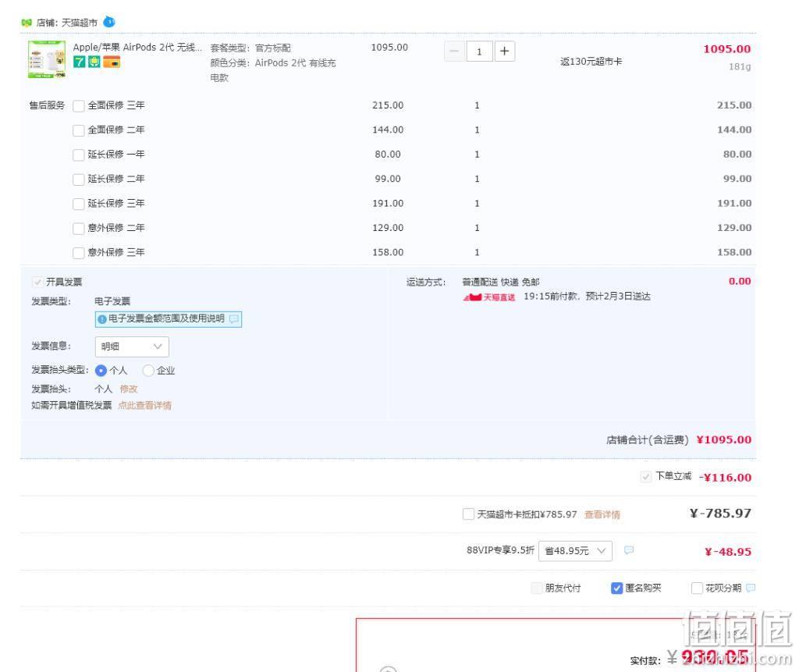The image size is (799, 672).
Task: Click the 普通配送 快递 免邮 shipping text
Action: [x=500, y=282]
